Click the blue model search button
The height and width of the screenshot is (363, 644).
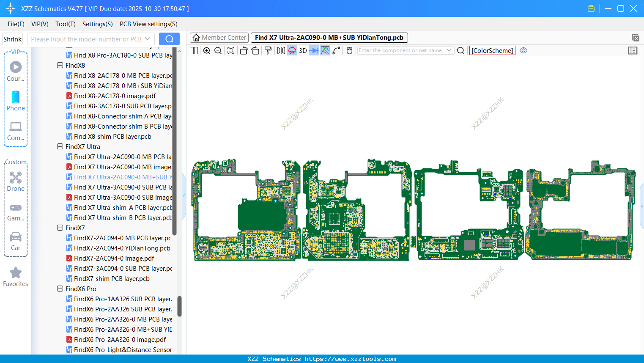point(169,39)
